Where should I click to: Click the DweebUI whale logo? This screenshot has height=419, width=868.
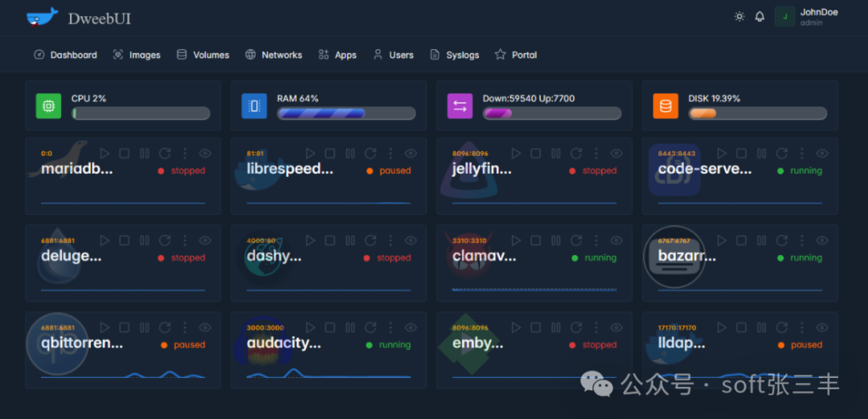(42, 18)
